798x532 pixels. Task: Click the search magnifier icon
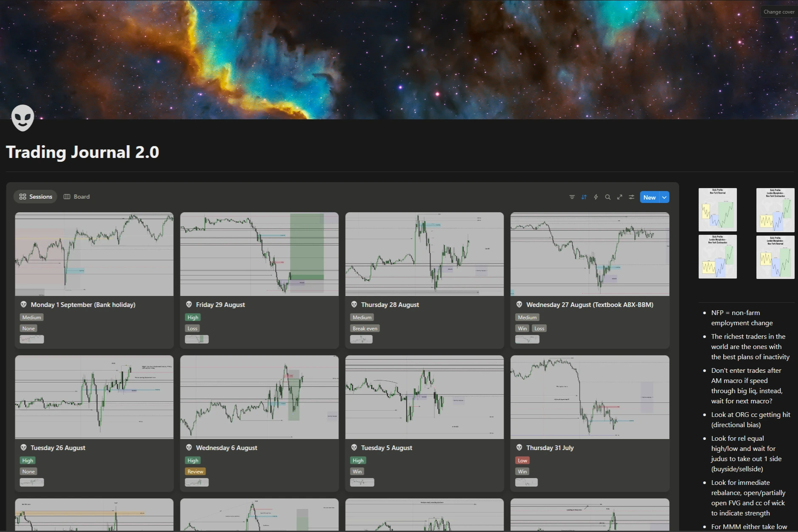tap(608, 197)
